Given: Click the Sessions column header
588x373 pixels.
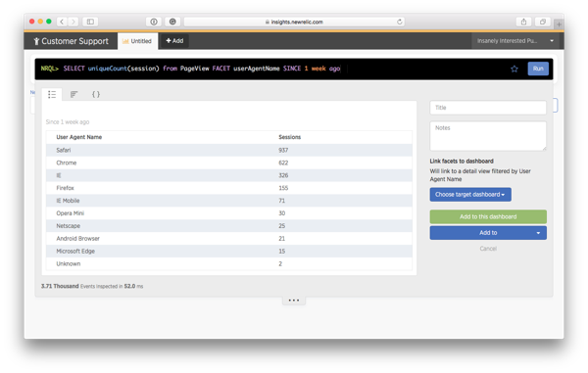Looking at the screenshot, I should click(289, 137).
